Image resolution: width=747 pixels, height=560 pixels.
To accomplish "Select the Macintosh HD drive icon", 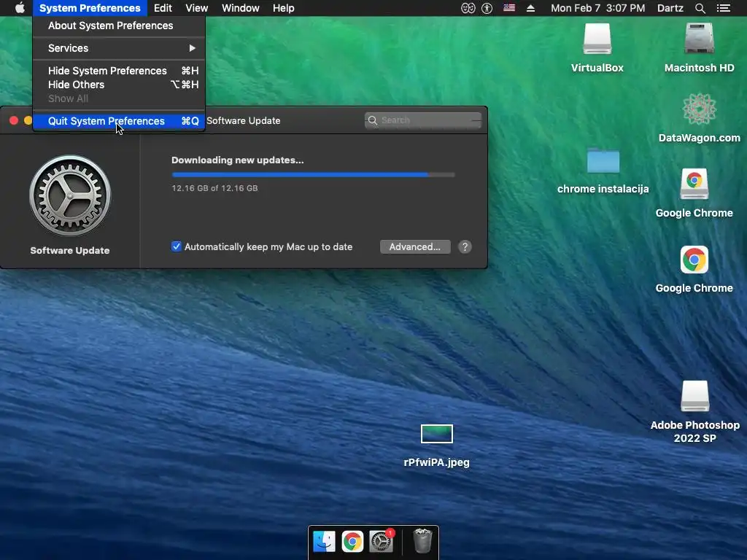I will pyautogui.click(x=699, y=39).
